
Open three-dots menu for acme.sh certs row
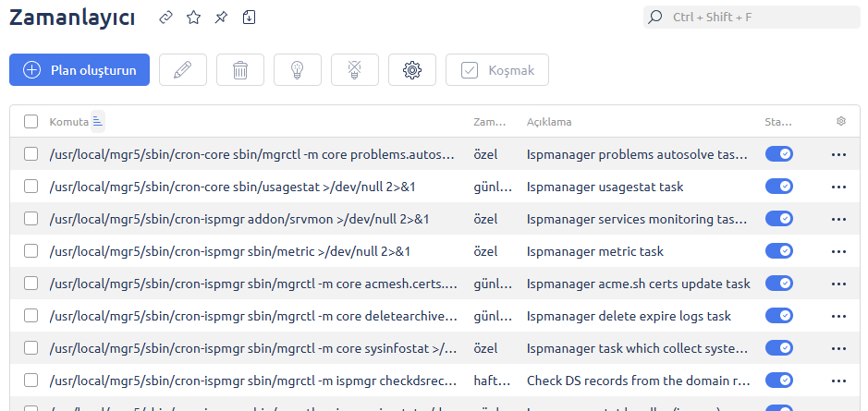(x=838, y=284)
